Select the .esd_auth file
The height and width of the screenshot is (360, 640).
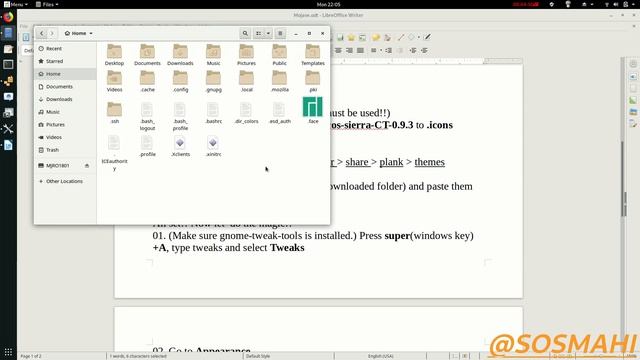pyautogui.click(x=279, y=113)
